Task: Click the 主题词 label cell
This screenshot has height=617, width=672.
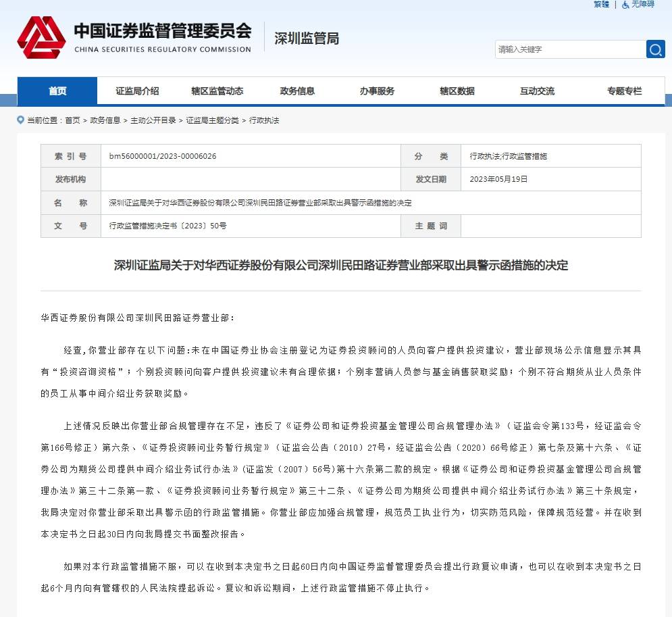Action: coord(431,226)
